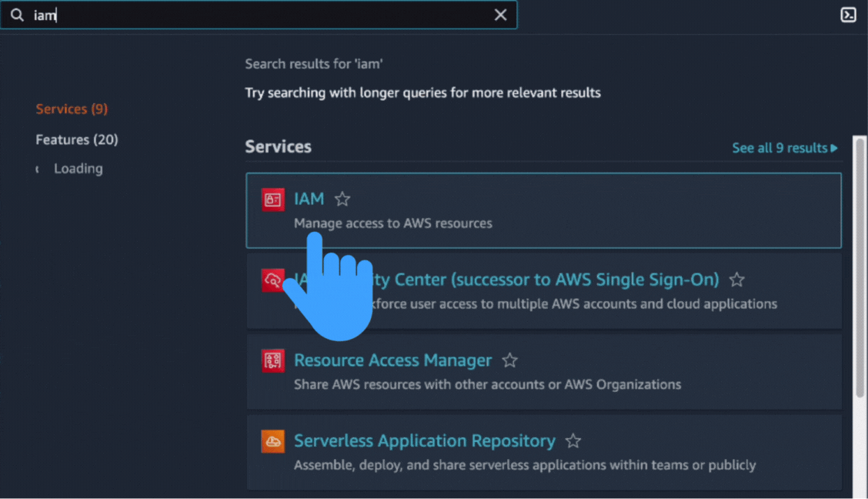Launch CloudShell from the top-right icon
Image resolution: width=868 pixels, height=499 pixels.
[x=848, y=13]
